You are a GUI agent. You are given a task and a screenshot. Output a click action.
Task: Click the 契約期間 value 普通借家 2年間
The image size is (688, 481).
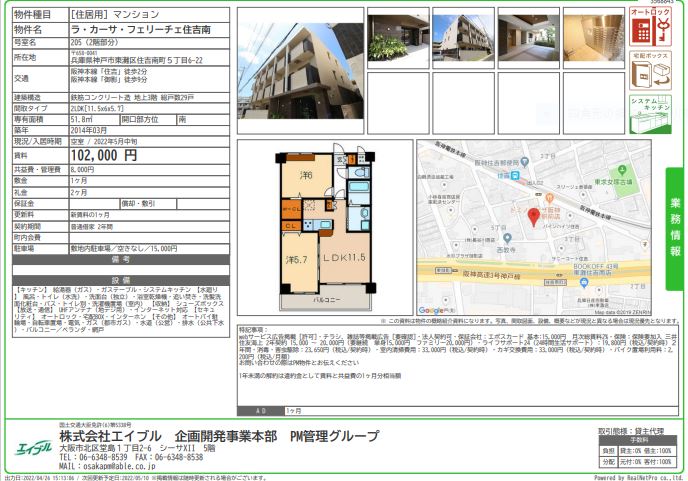[x=92, y=227]
